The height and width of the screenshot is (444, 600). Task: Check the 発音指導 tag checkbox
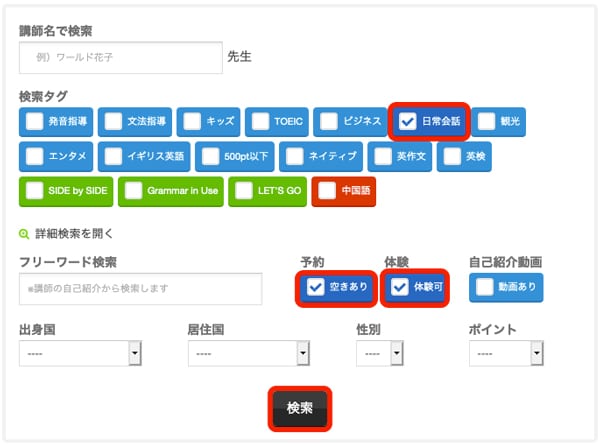(x=35, y=122)
